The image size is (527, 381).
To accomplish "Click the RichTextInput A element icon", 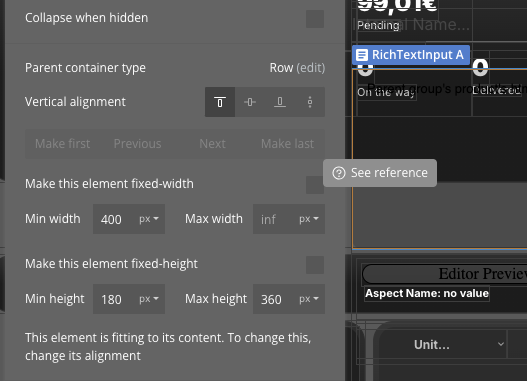I will click(x=362, y=55).
